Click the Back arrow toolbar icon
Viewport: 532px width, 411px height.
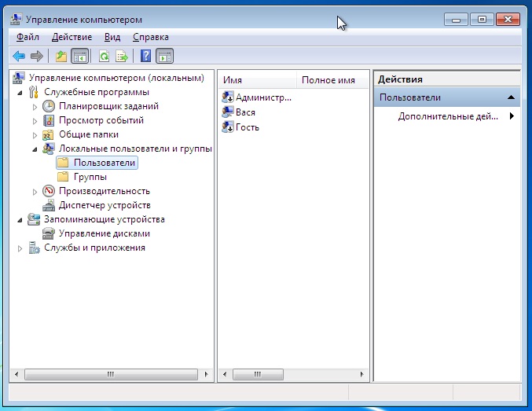coord(19,56)
